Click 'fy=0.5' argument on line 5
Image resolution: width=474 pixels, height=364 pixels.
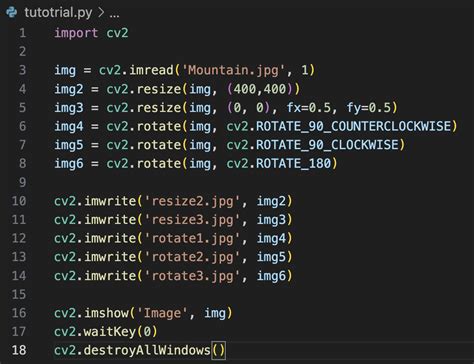369,108
